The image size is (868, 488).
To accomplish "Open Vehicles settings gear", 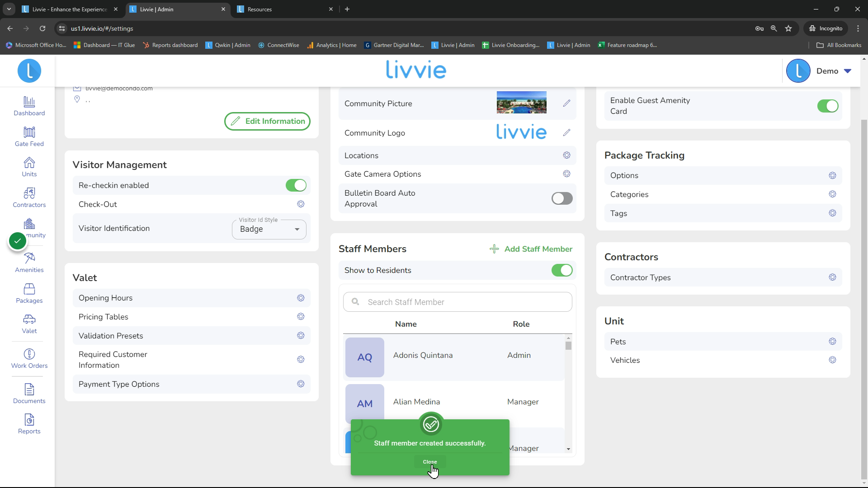I will pos(832,360).
